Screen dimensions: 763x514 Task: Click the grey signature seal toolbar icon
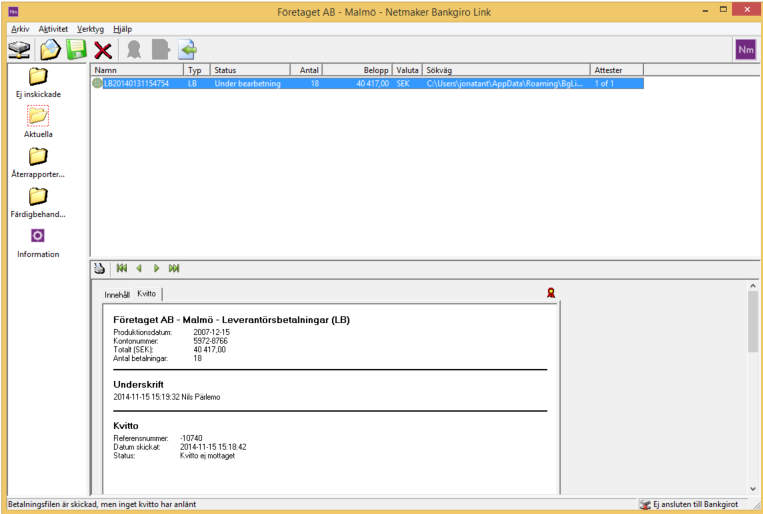(134, 50)
